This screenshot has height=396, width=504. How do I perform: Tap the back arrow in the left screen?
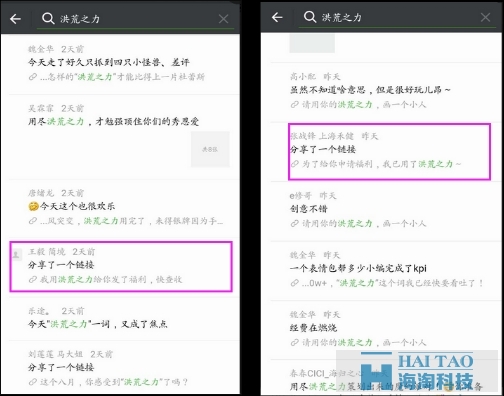click(x=15, y=19)
